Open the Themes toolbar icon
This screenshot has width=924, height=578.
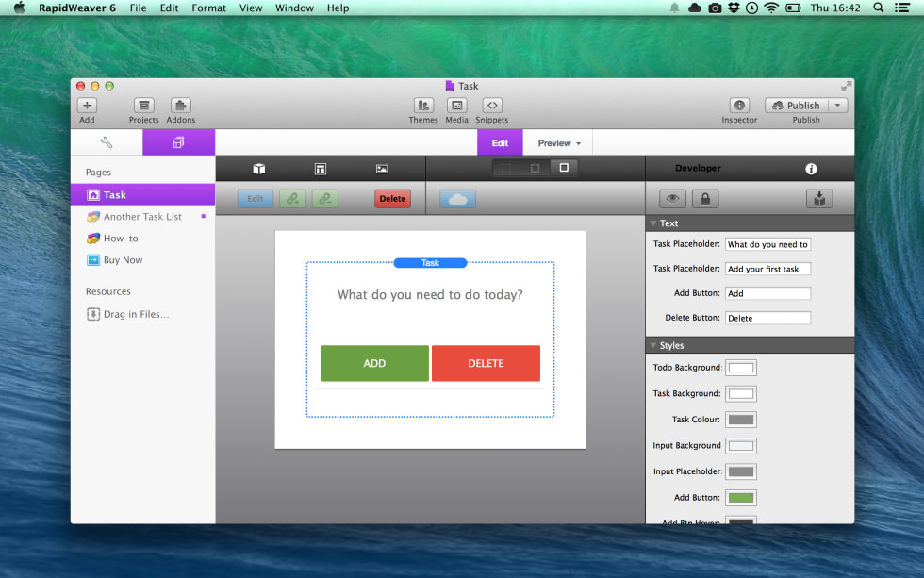423,106
